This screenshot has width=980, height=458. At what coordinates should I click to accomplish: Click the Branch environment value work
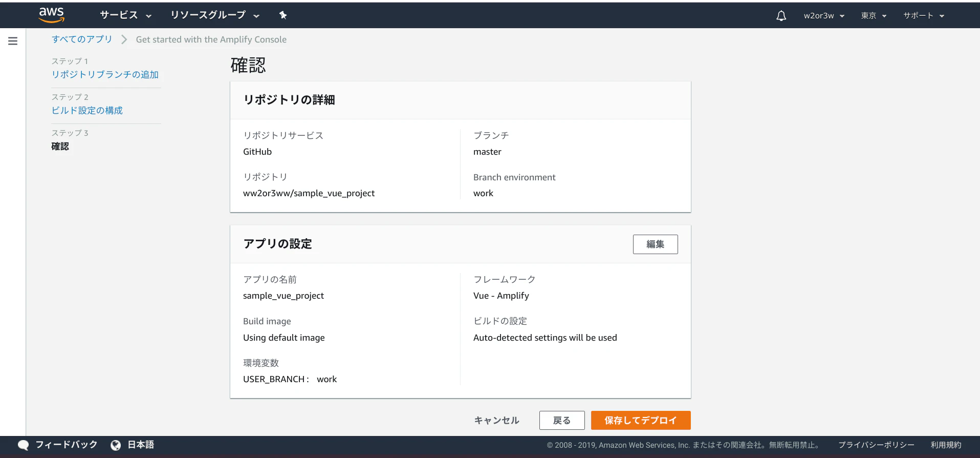483,193
